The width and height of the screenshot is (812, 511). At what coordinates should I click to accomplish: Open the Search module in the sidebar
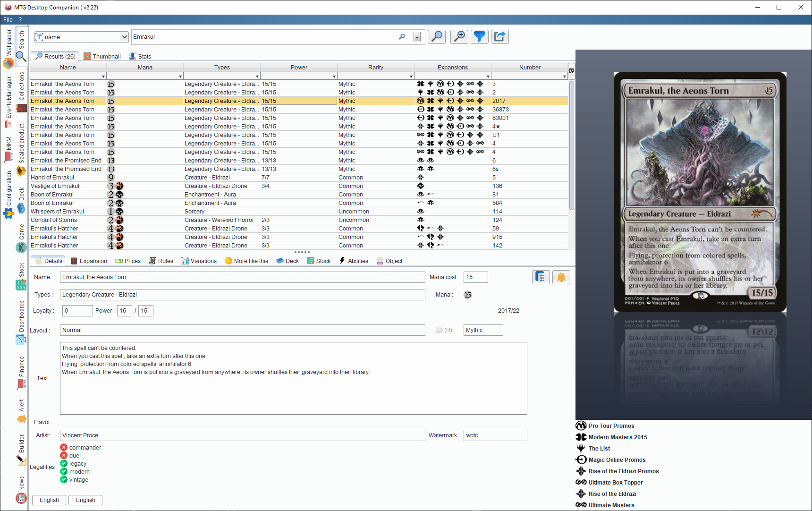21,46
